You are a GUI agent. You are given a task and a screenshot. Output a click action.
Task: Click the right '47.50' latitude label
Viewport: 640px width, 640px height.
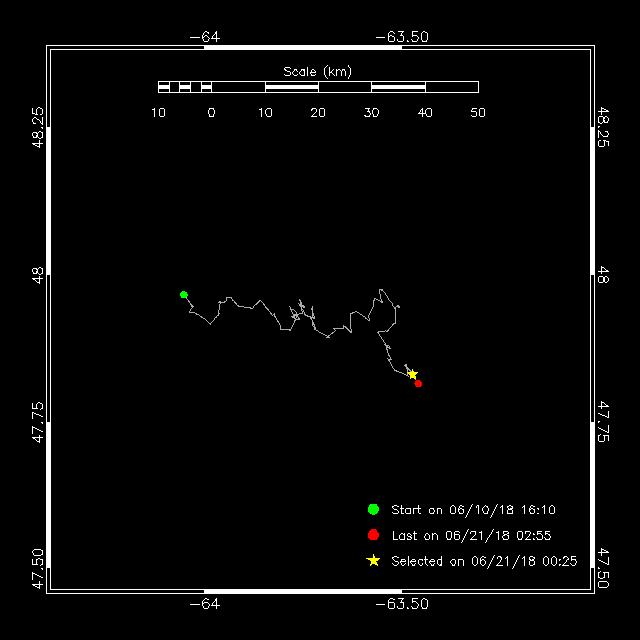603,569
